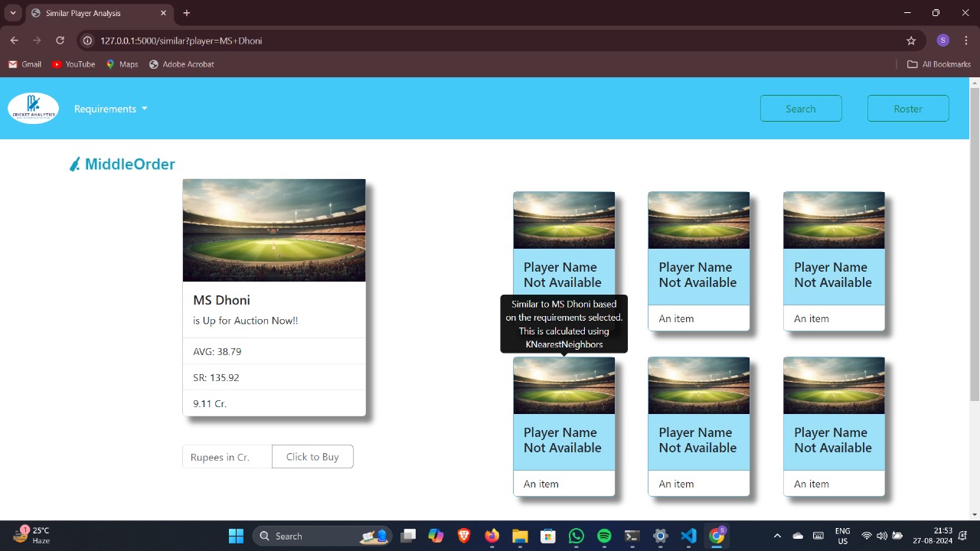Viewport: 980px width, 551px height.
Task: Open the Windows Start menu
Action: 236,536
